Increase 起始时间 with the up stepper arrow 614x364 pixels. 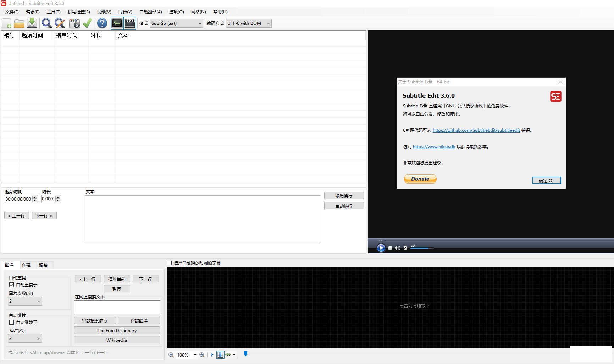(35, 197)
